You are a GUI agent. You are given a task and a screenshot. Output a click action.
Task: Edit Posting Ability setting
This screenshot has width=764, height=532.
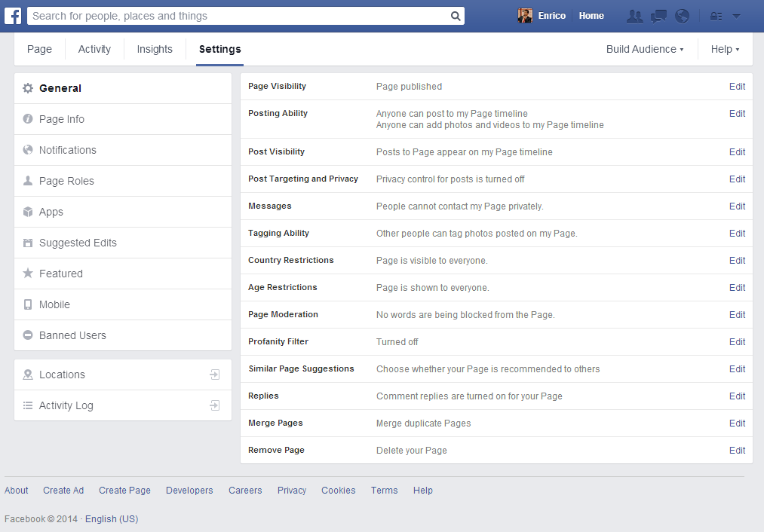click(x=737, y=114)
